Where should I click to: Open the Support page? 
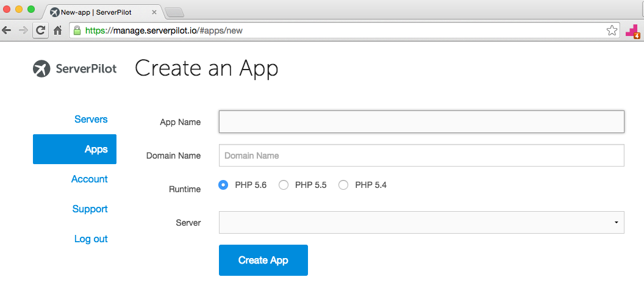point(90,209)
